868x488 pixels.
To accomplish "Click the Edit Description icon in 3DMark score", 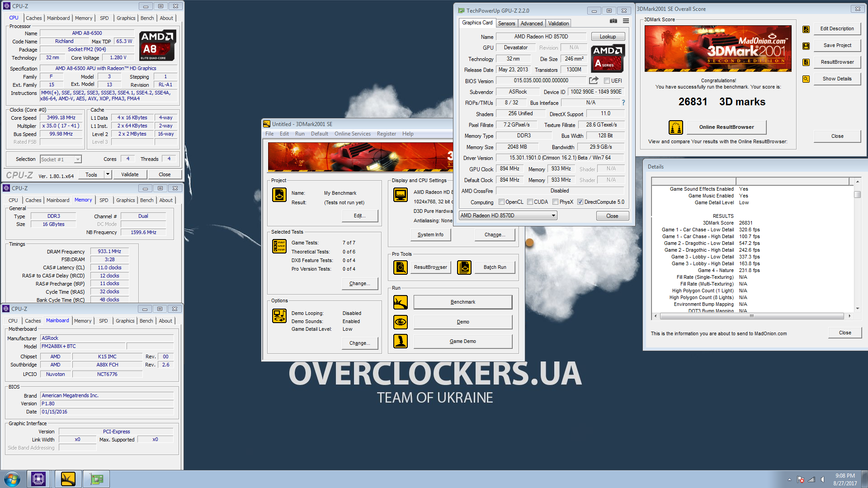I will (x=806, y=29).
